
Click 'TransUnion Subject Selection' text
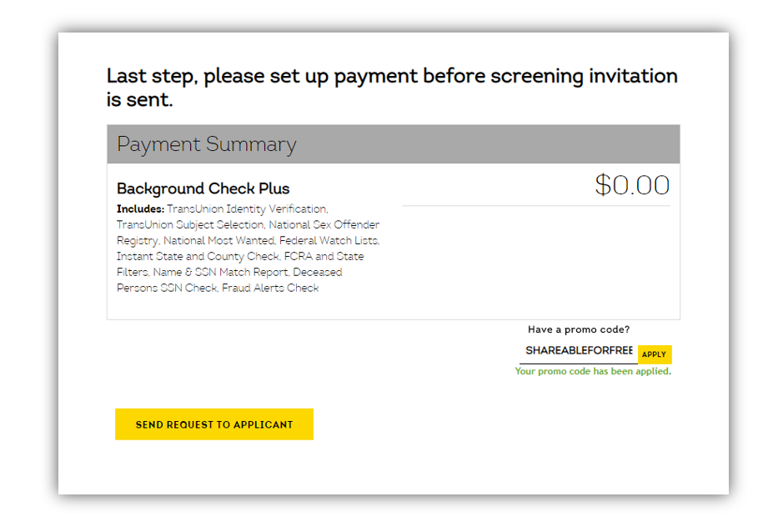(x=190, y=225)
